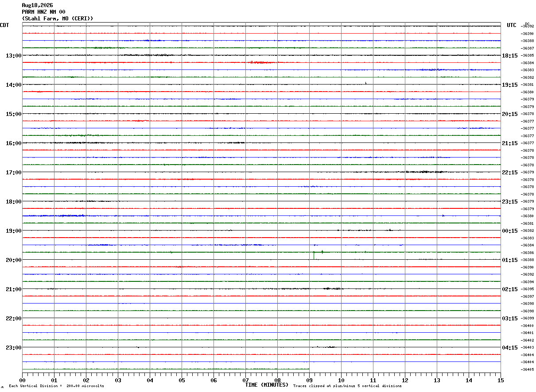Click the vertical division microvolts note
The height and width of the screenshot is (392, 536).
(x=56, y=386)
